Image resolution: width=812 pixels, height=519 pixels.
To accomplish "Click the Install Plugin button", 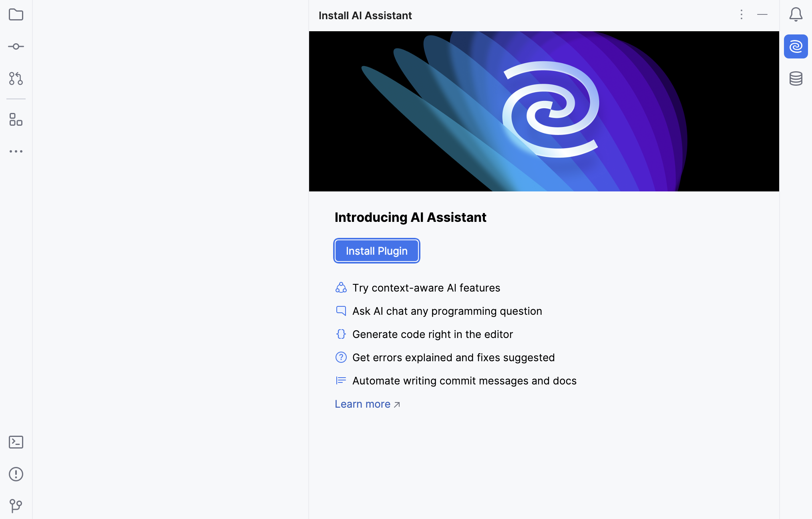I will (377, 250).
